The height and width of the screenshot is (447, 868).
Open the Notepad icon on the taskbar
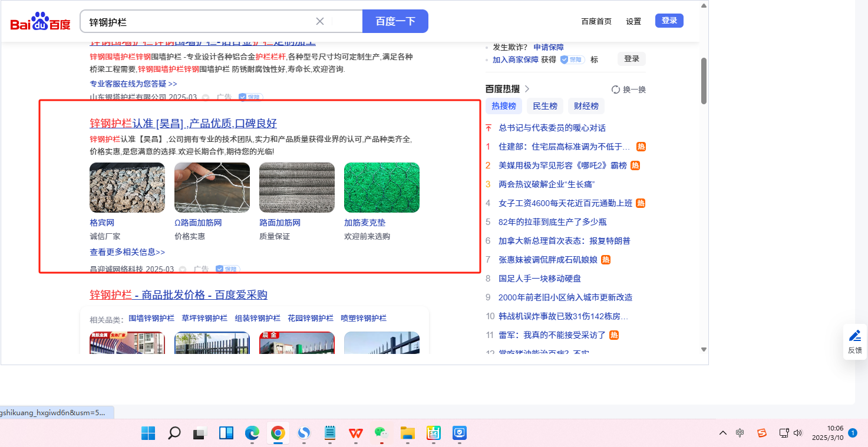coord(330,433)
